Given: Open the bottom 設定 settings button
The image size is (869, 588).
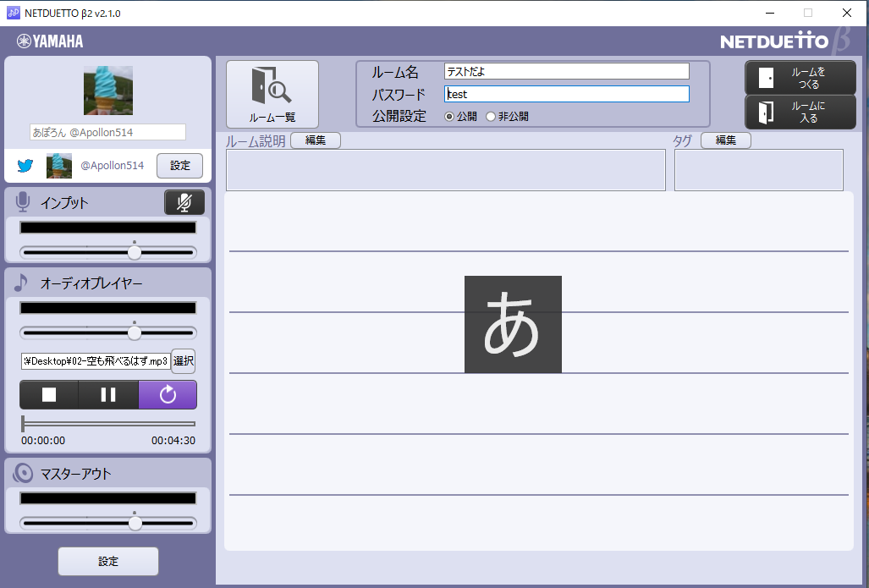Looking at the screenshot, I should (x=108, y=562).
